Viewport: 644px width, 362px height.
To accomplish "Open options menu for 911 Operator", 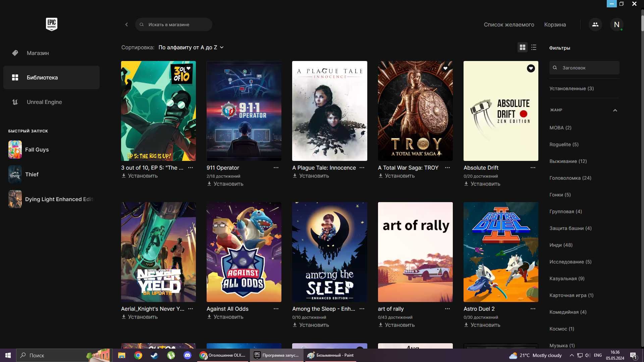I will click(276, 168).
